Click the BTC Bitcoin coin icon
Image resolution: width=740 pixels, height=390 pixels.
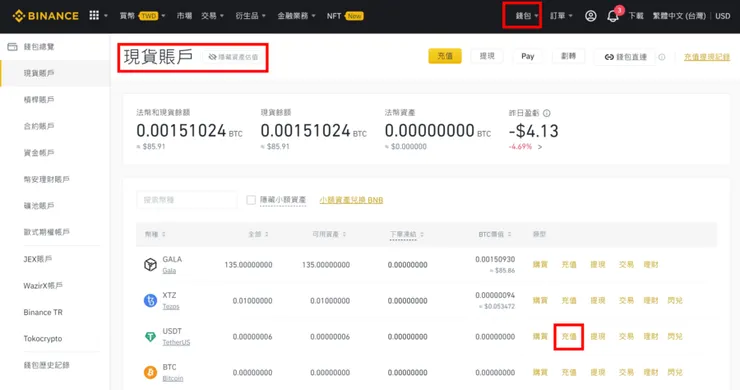click(150, 373)
